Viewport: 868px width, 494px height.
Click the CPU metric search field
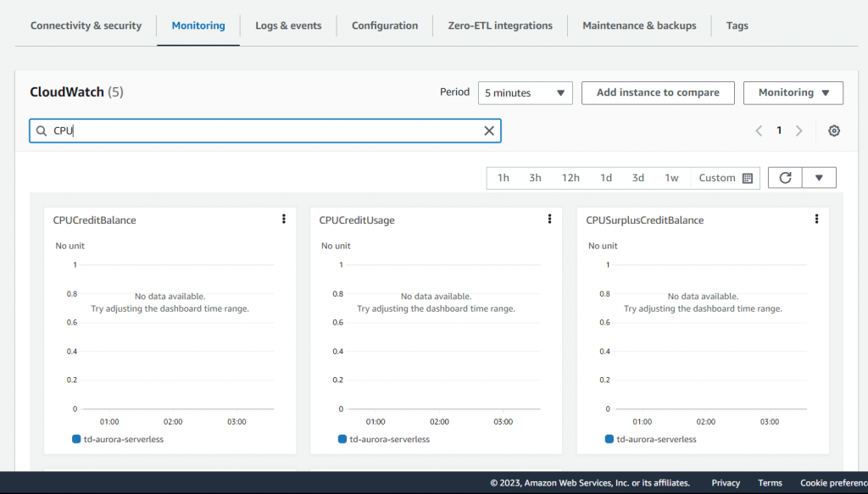point(263,130)
